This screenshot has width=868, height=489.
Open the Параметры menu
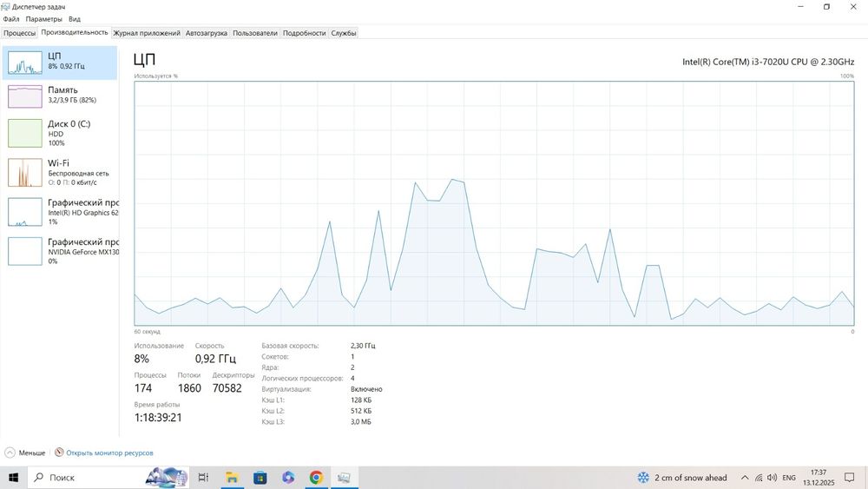click(x=43, y=19)
